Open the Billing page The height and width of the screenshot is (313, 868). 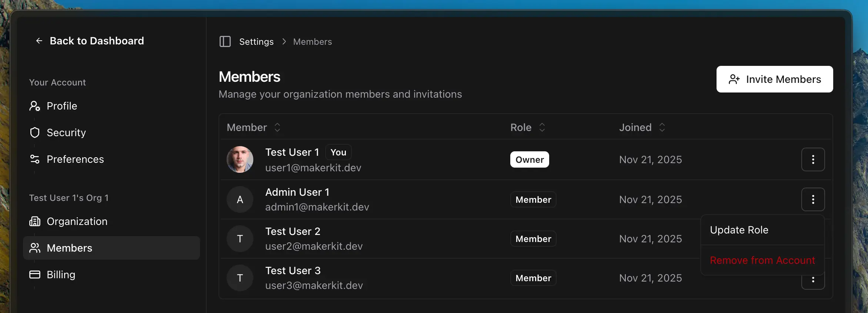61,275
